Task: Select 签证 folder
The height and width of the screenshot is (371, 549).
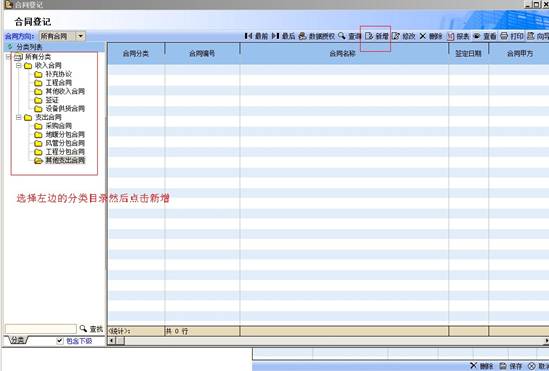Action: click(x=52, y=100)
